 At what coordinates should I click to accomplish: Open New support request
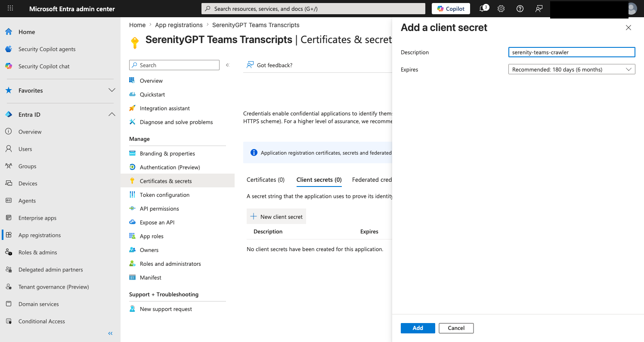pos(166,309)
